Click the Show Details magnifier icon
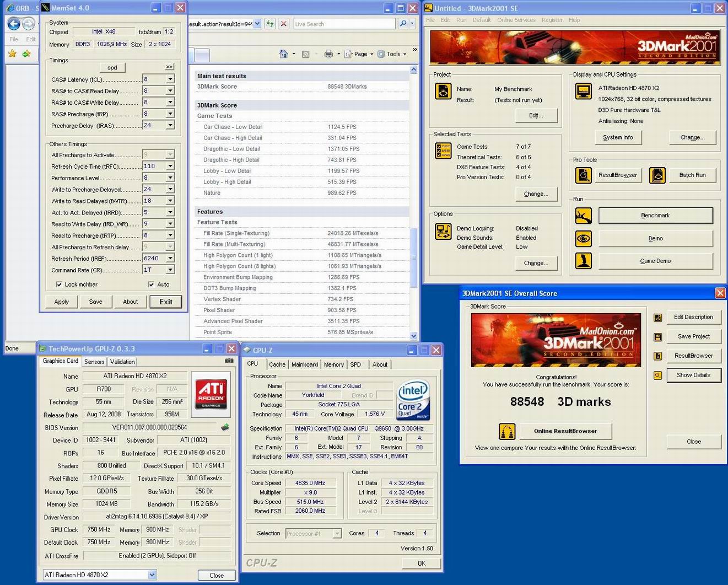The height and width of the screenshot is (585, 728). [x=657, y=375]
